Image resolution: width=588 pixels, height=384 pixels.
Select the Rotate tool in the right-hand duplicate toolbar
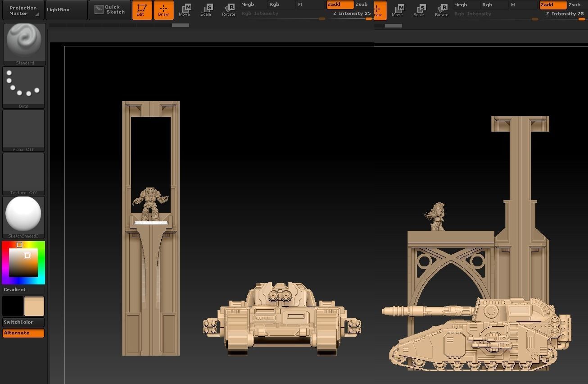coord(441,10)
